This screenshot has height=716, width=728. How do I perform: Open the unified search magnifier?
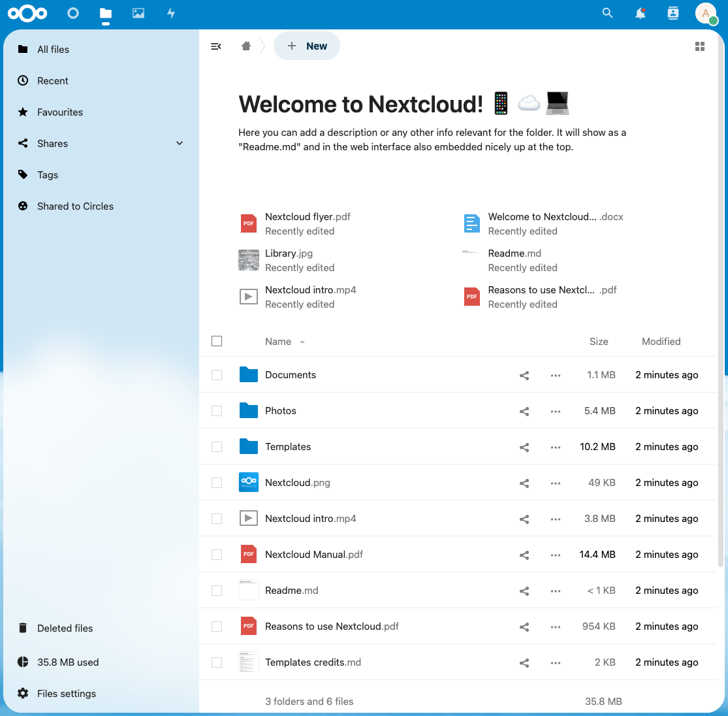[607, 13]
